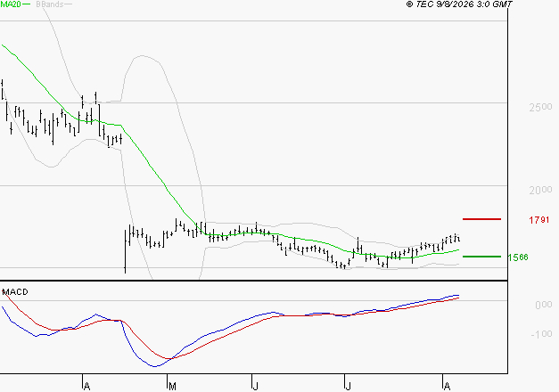Click the M month marker on time axis
559x392 pixels.
172,387
